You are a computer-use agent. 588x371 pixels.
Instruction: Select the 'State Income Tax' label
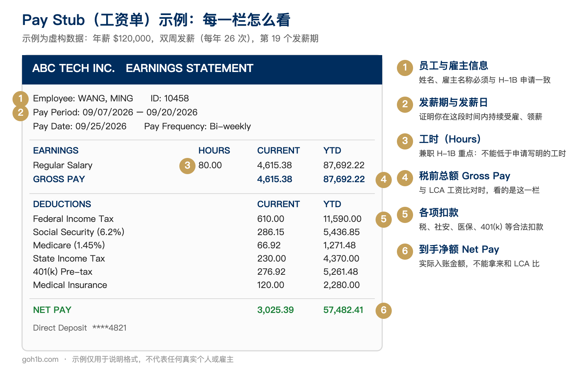coord(69,259)
